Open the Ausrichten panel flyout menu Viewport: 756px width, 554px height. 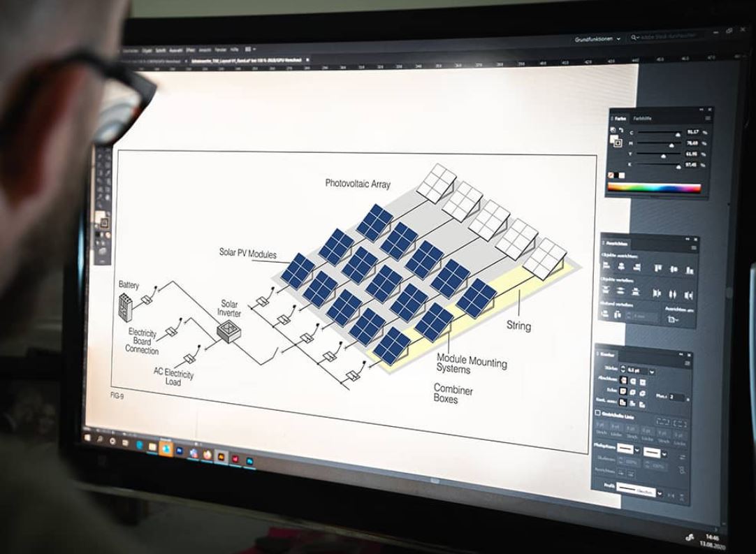(x=694, y=248)
